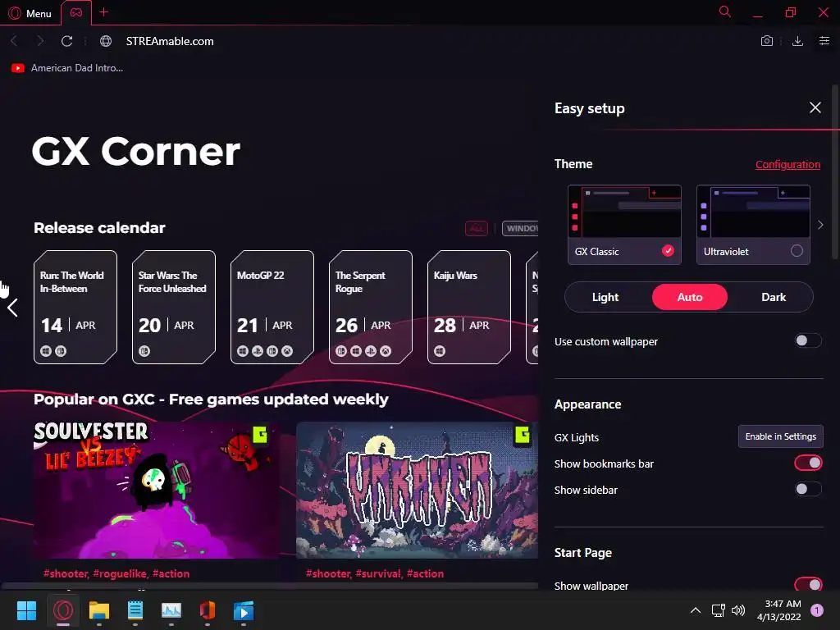840x630 pixels.
Task: Open MotoGP 22 release card
Action: [x=272, y=307]
